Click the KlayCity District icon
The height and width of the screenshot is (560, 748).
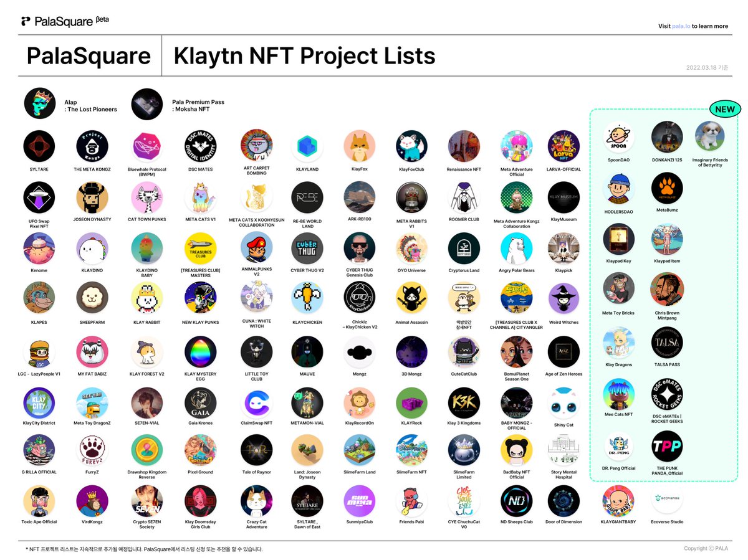pyautogui.click(x=39, y=404)
